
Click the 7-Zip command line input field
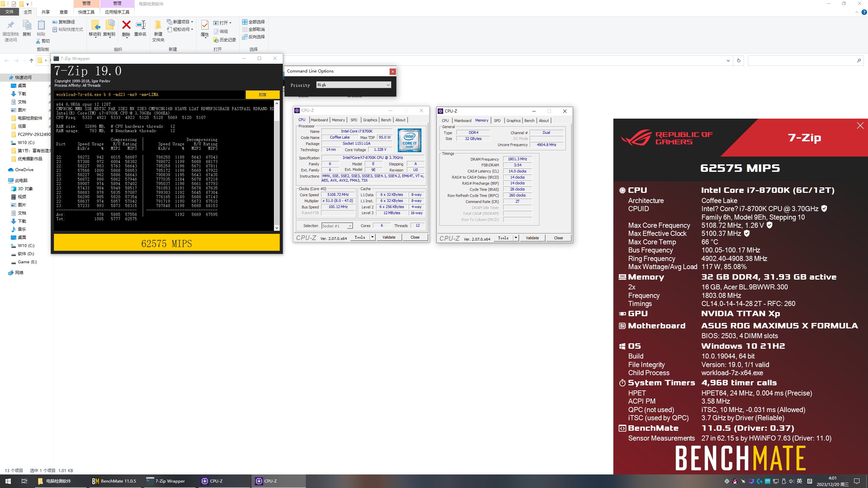point(149,95)
